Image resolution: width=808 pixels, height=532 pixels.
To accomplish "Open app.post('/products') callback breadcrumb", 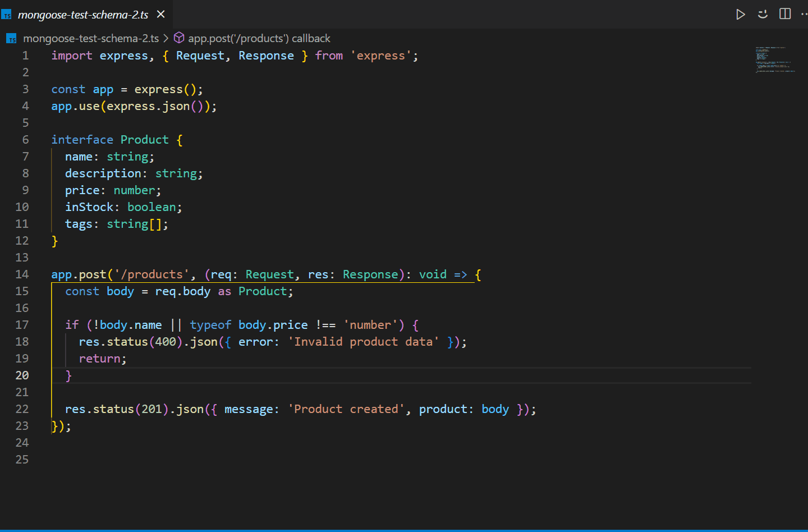I will [x=259, y=38].
